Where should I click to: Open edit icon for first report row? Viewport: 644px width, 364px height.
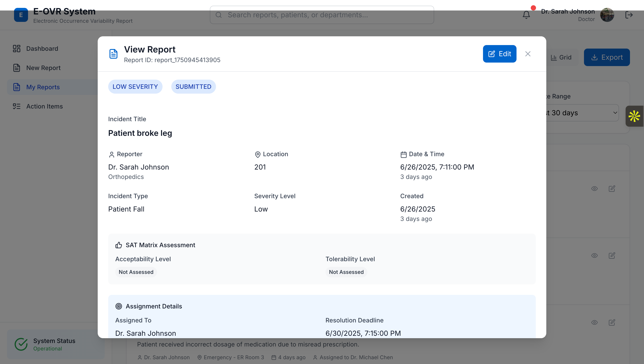[612, 189]
